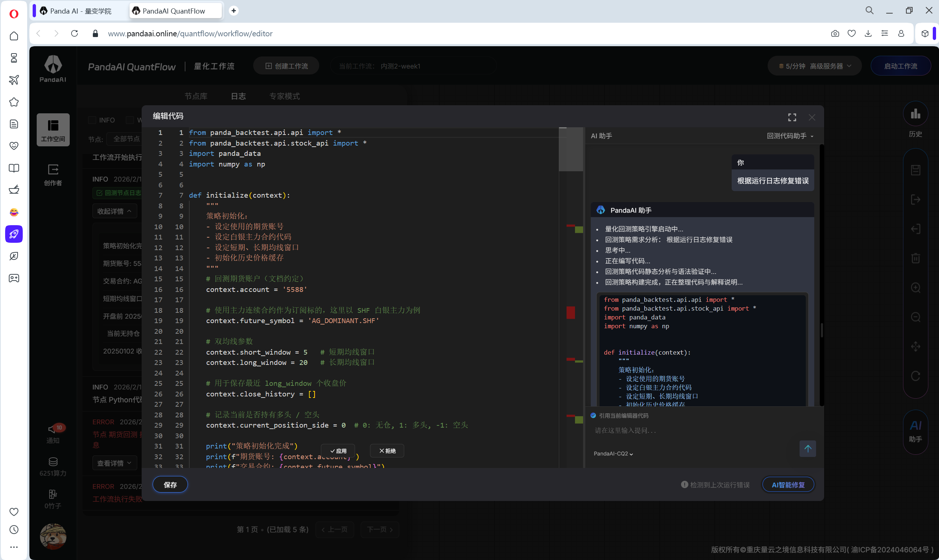Collapse details with 收起详情
939x560 pixels.
pyautogui.click(x=114, y=211)
